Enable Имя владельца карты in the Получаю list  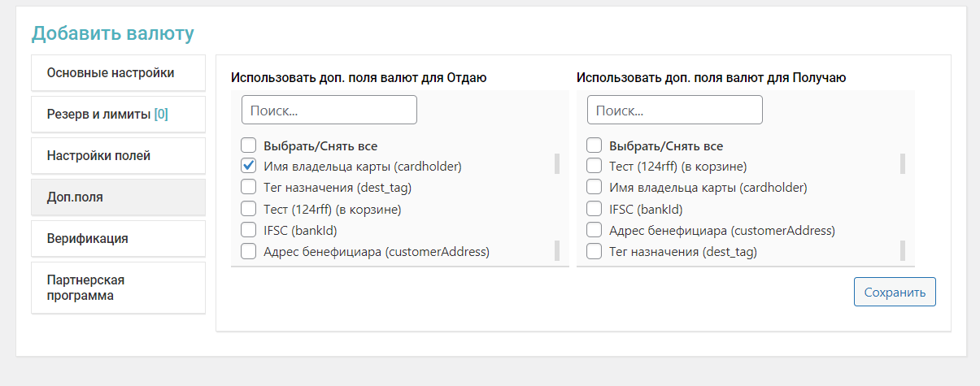point(595,188)
